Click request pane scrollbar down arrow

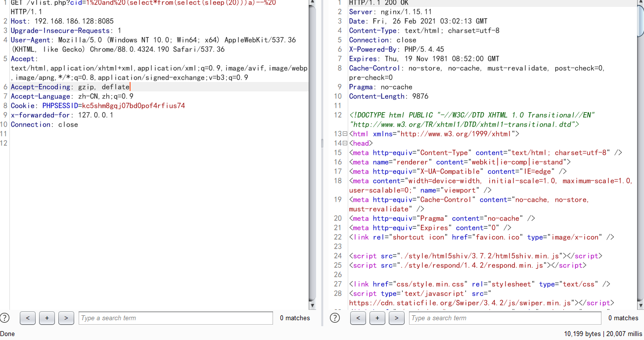click(x=312, y=305)
